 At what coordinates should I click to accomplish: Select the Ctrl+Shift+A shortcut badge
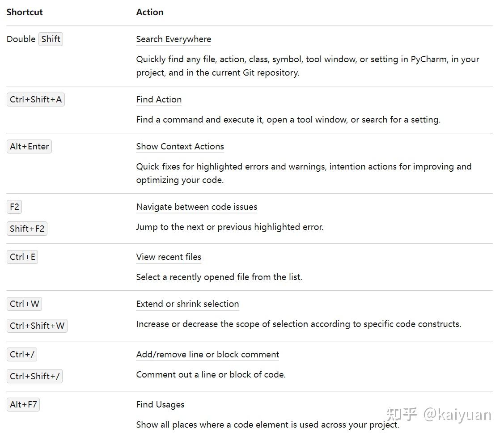pos(36,100)
